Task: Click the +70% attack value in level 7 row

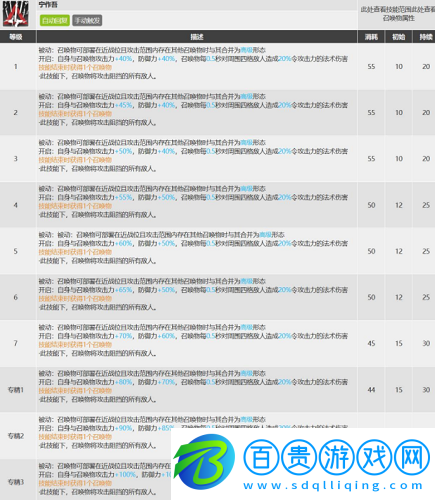Action: pyautogui.click(x=124, y=336)
